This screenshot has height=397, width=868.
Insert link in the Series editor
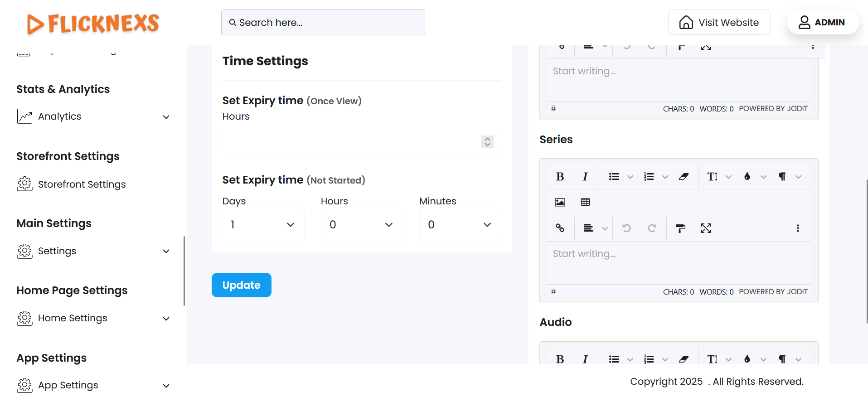560,228
